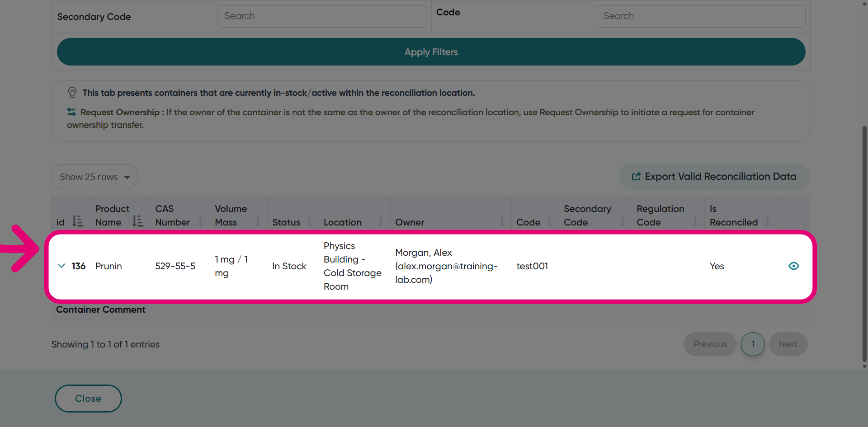Export valid reconciliation data
Image resolution: width=868 pixels, height=427 pixels.
714,177
